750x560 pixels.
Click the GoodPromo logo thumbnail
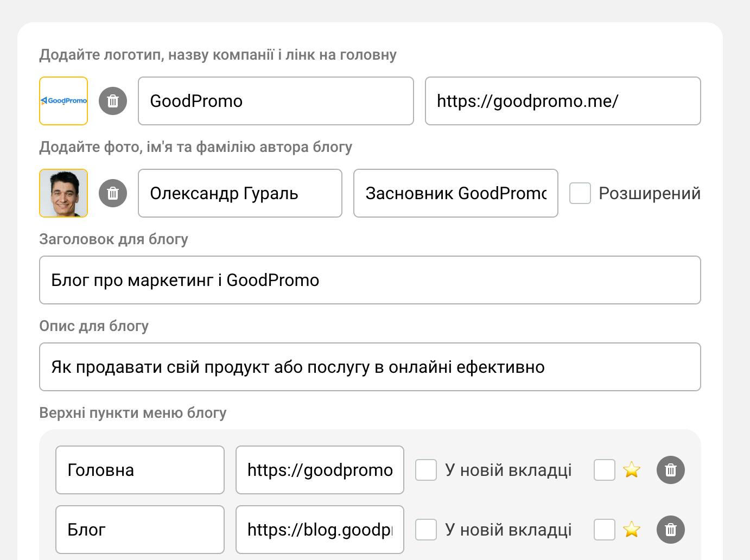tap(63, 101)
